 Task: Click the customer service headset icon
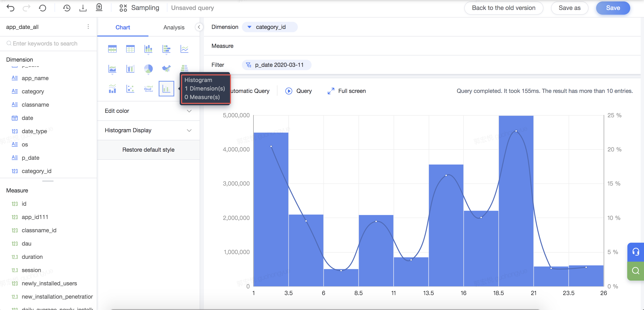(635, 252)
